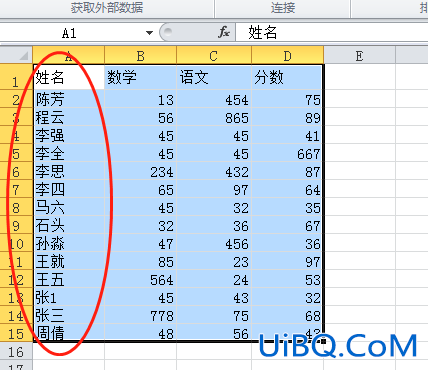Click the cell with name 程云
Viewport: 428px width, 370px height.
[69, 117]
